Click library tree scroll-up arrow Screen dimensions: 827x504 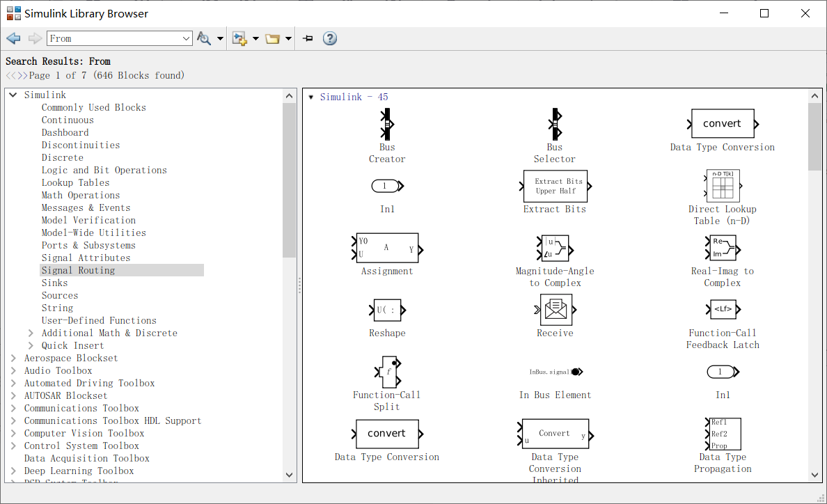(289, 96)
